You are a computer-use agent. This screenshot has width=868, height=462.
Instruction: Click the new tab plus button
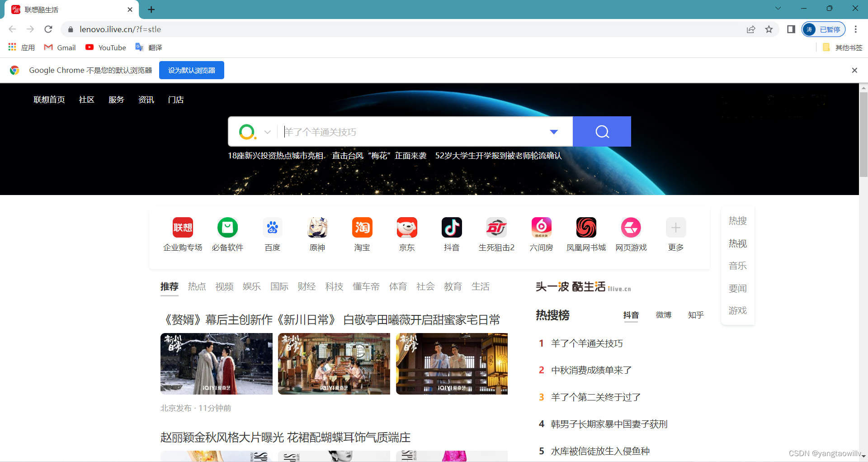[x=151, y=10]
